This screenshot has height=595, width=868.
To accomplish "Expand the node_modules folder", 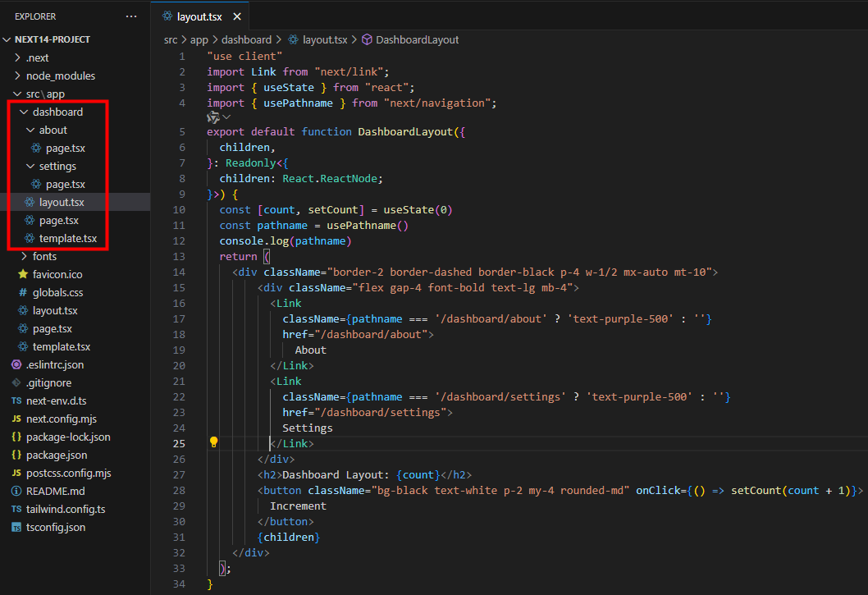I will pos(18,76).
